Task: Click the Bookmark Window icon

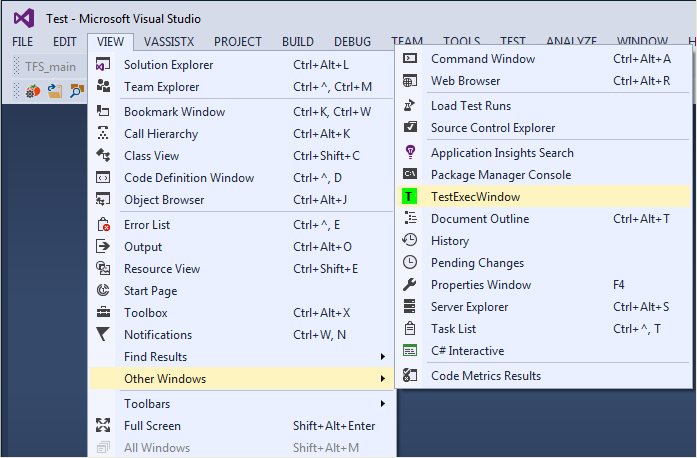Action: 103,111
